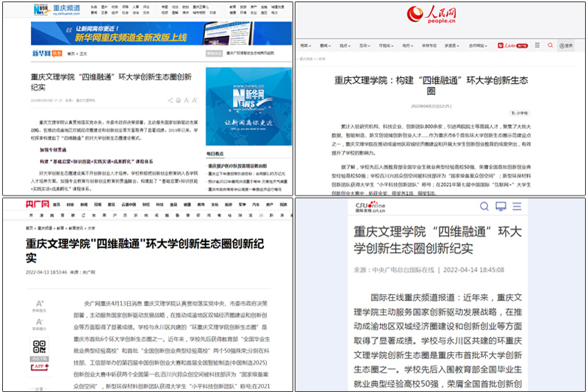Screen dimensions: 588x392
Task: Click the search icon in CRI Online header
Action: (x=484, y=207)
